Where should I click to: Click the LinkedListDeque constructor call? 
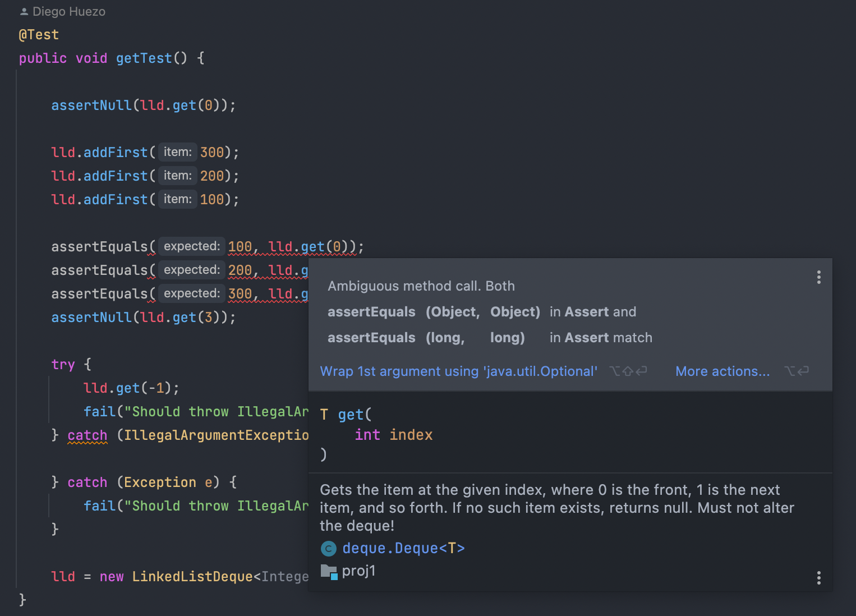click(192, 577)
